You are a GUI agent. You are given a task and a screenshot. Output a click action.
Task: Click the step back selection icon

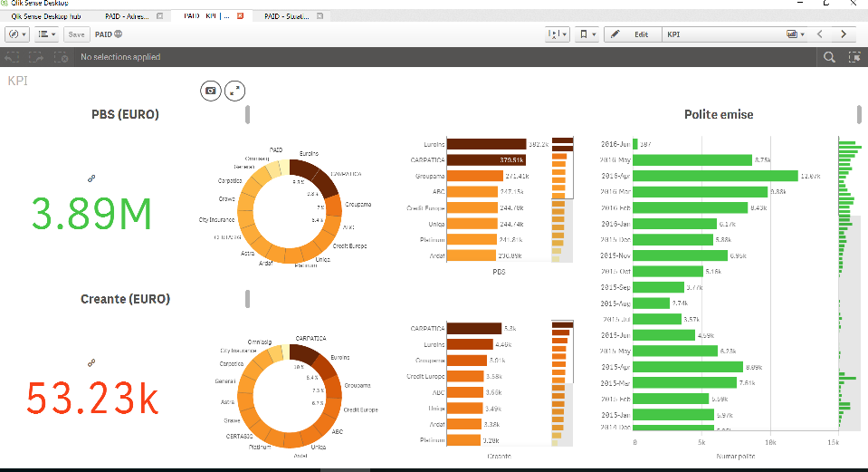tap(12, 57)
